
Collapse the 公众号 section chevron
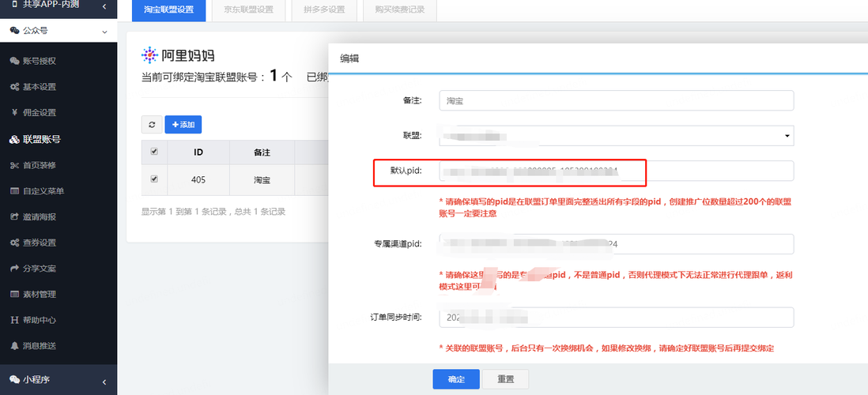pos(104,32)
